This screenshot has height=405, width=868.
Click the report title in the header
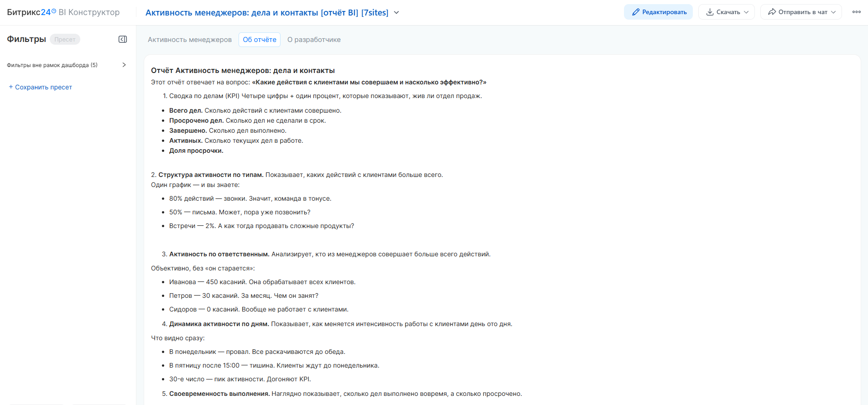coord(267,13)
